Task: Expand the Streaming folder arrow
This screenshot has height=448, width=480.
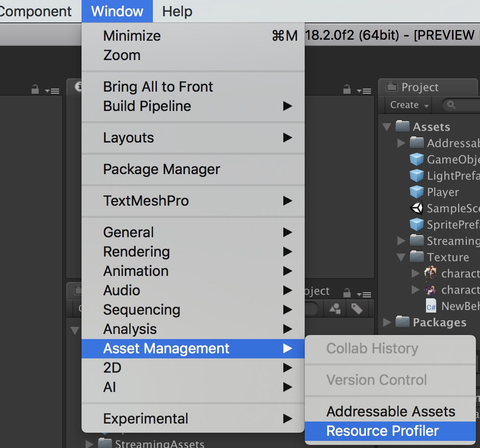Action: tap(401, 241)
